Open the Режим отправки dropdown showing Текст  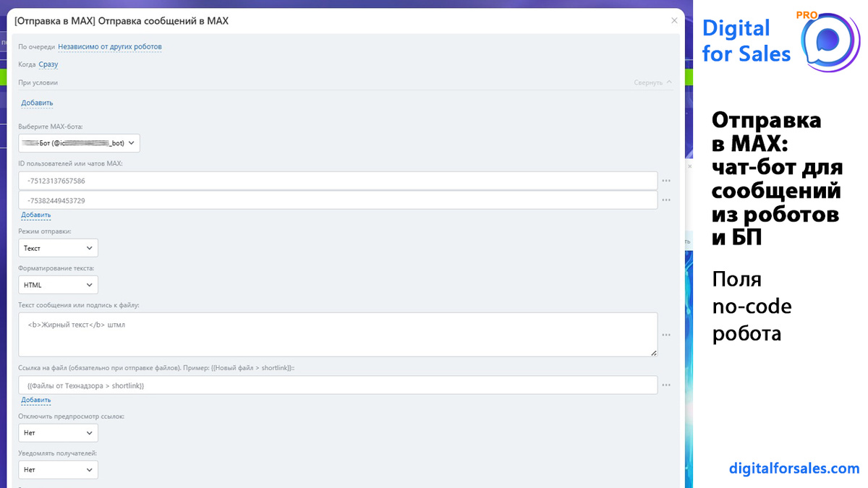58,248
